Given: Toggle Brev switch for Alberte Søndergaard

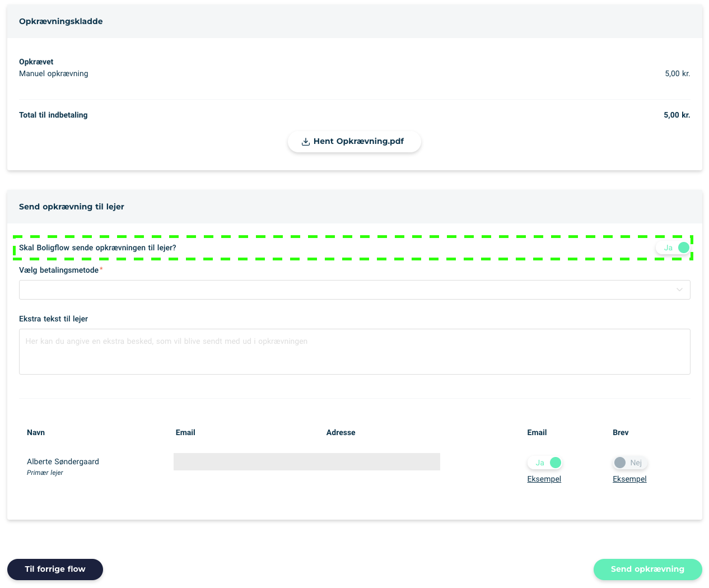Looking at the screenshot, I should click(630, 463).
